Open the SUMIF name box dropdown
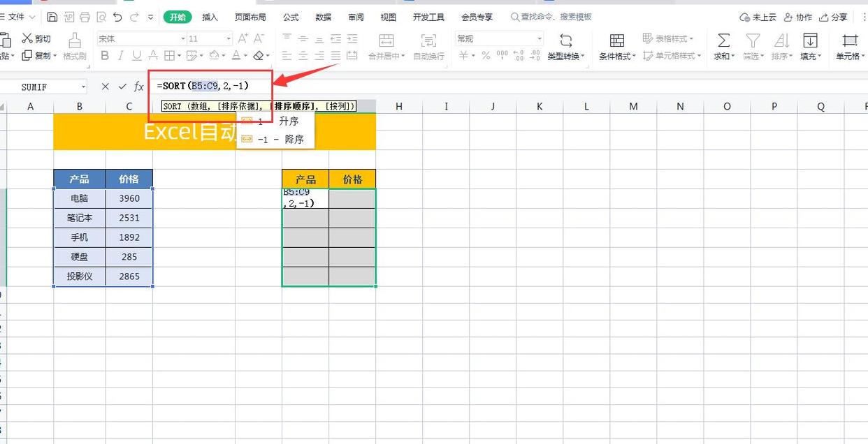Screen dimensions: 868x444 coord(82,86)
